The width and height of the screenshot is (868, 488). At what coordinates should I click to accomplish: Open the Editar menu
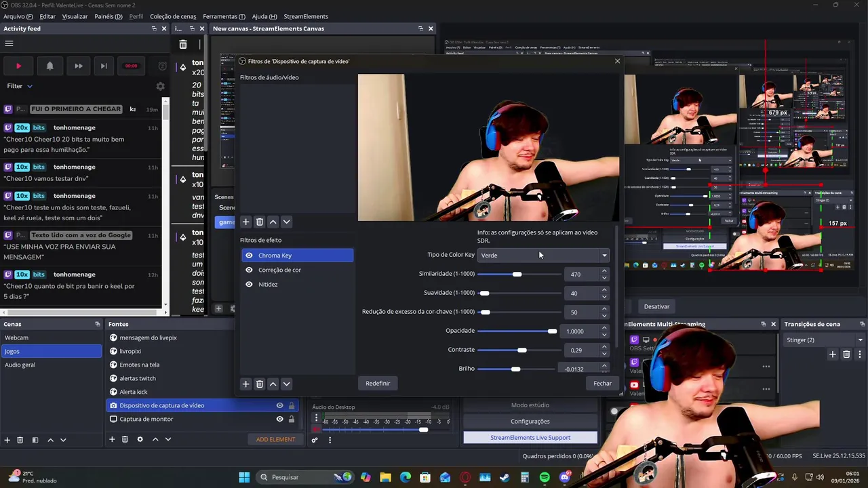click(x=47, y=16)
